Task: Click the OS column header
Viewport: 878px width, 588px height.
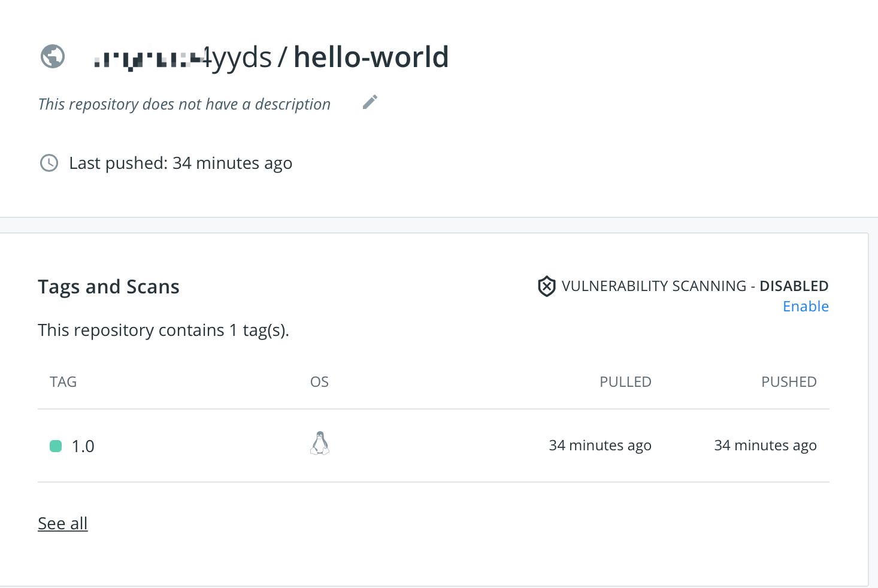Action: (x=319, y=382)
